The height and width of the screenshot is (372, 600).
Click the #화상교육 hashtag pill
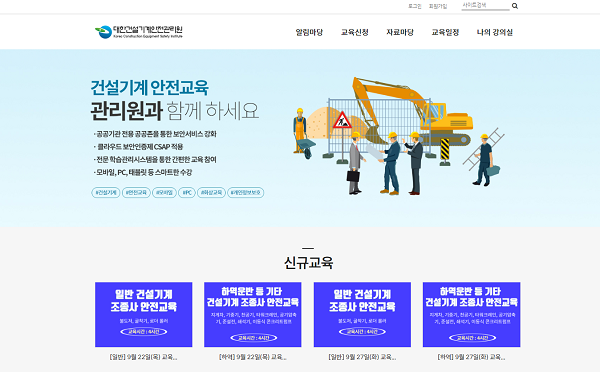tap(211, 193)
